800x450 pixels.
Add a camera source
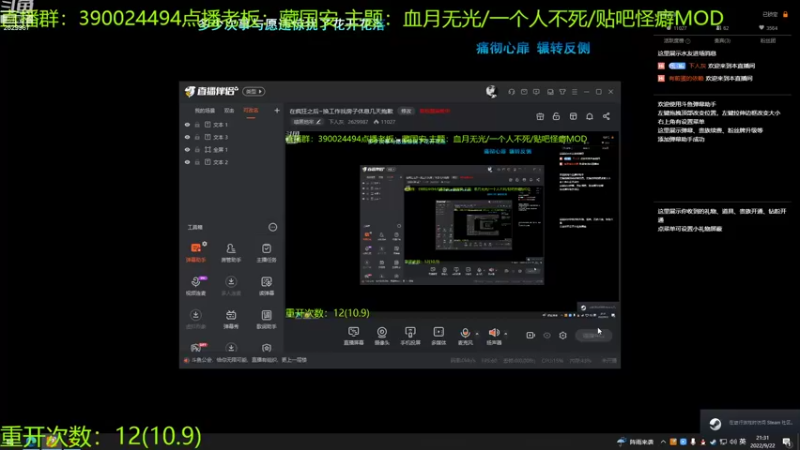click(382, 336)
